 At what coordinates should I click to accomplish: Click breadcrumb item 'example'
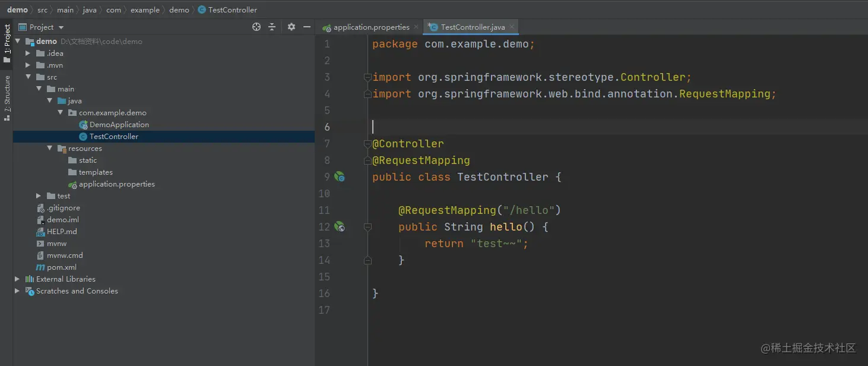[x=145, y=10]
